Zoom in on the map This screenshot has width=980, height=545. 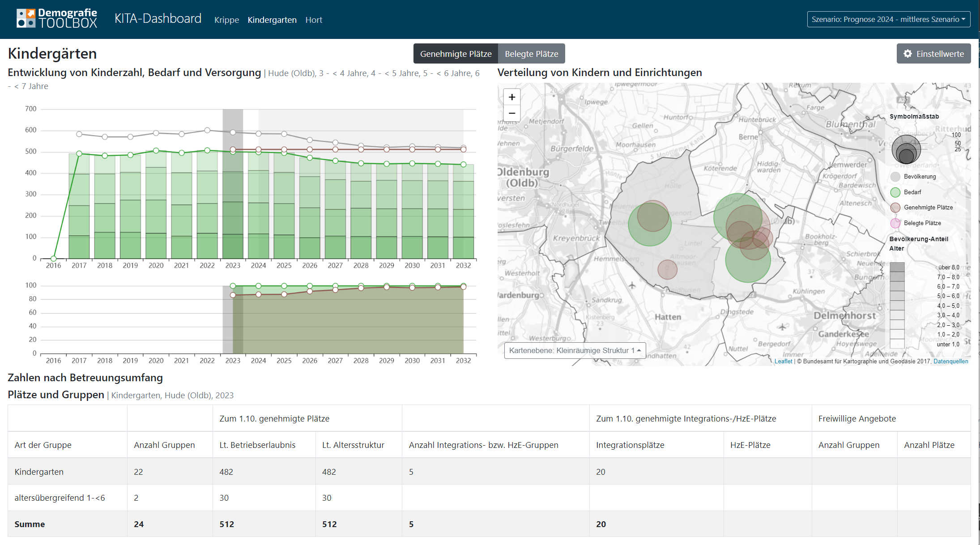click(512, 97)
